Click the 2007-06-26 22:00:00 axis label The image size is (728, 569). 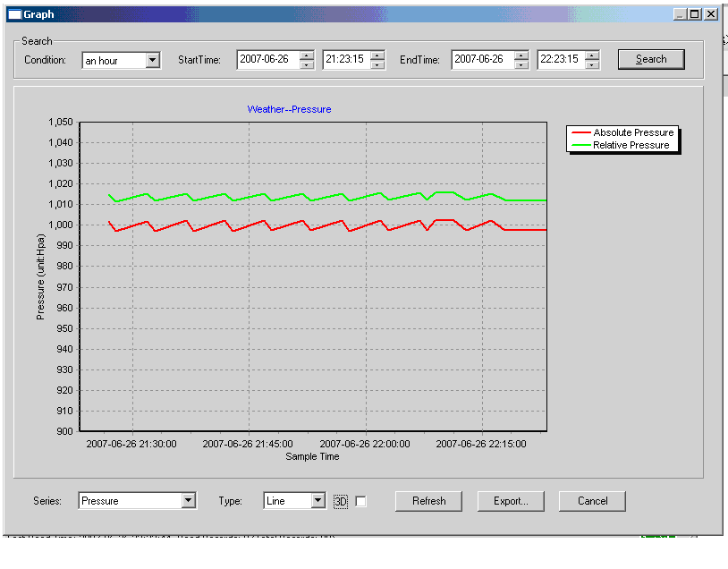(x=365, y=444)
